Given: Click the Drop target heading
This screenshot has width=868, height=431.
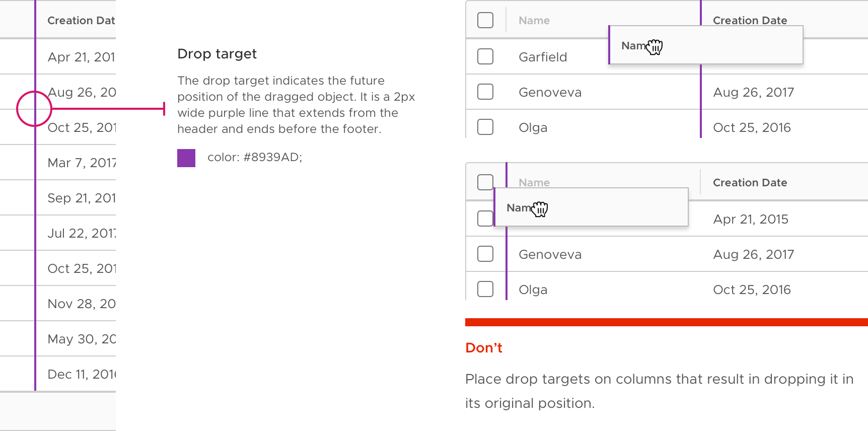Looking at the screenshot, I should coord(217,54).
